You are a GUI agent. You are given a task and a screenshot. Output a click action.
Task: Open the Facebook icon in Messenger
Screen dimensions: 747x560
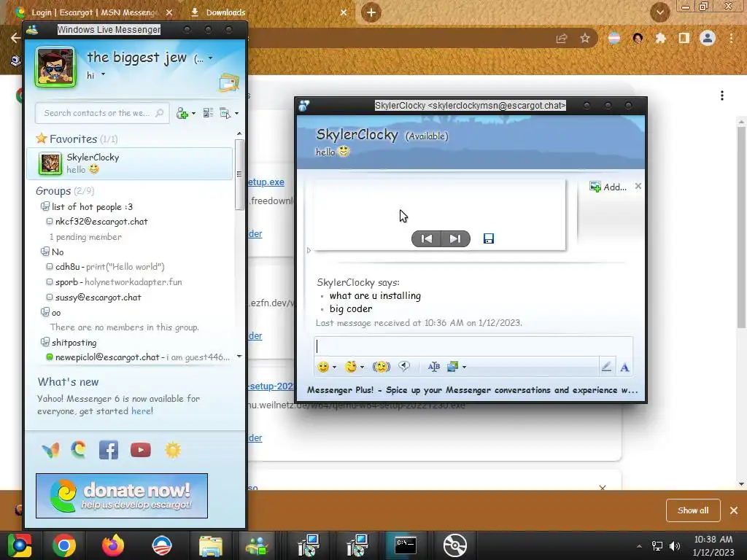click(109, 450)
